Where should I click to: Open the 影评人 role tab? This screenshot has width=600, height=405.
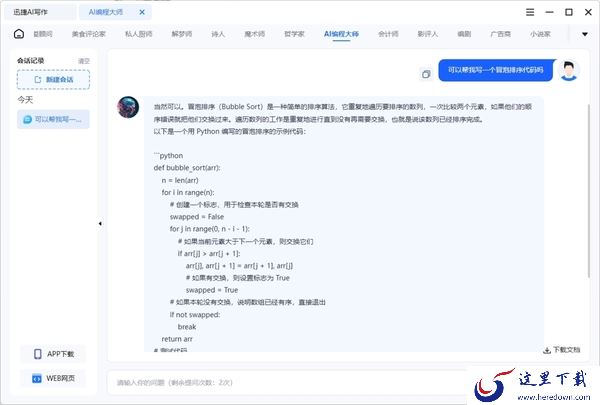[x=428, y=34]
